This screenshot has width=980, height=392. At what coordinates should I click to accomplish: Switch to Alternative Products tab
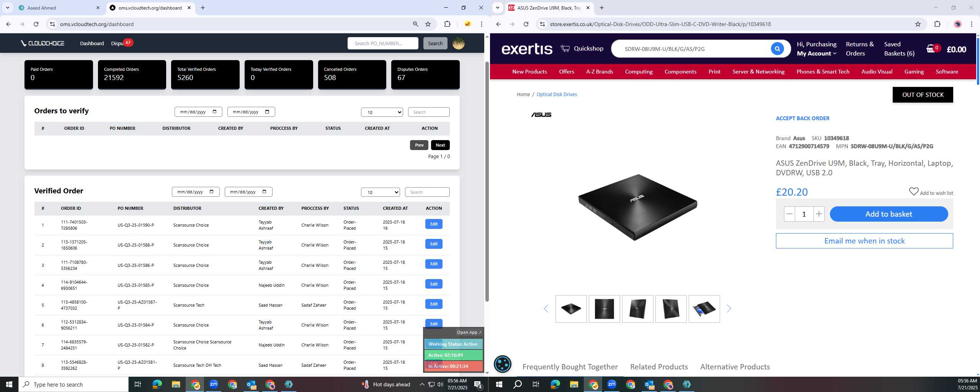tap(735, 367)
